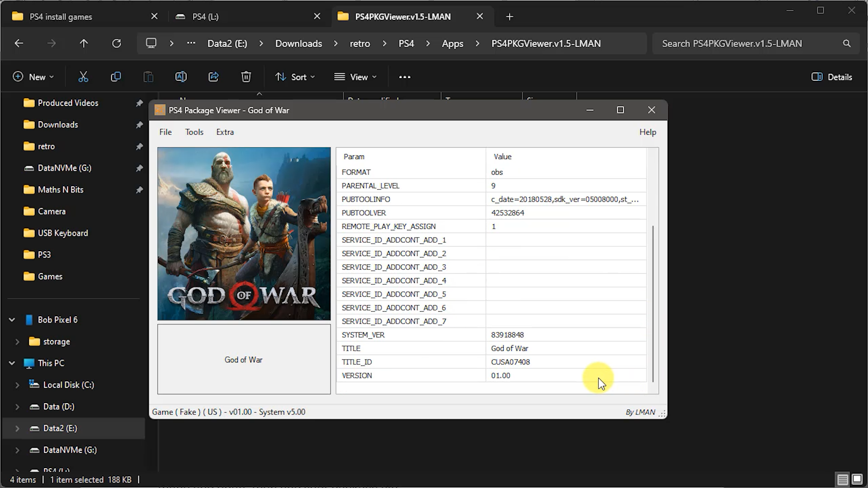The width and height of the screenshot is (868, 488).
Task: Open Help in PS4 Package Viewer
Action: click(647, 131)
